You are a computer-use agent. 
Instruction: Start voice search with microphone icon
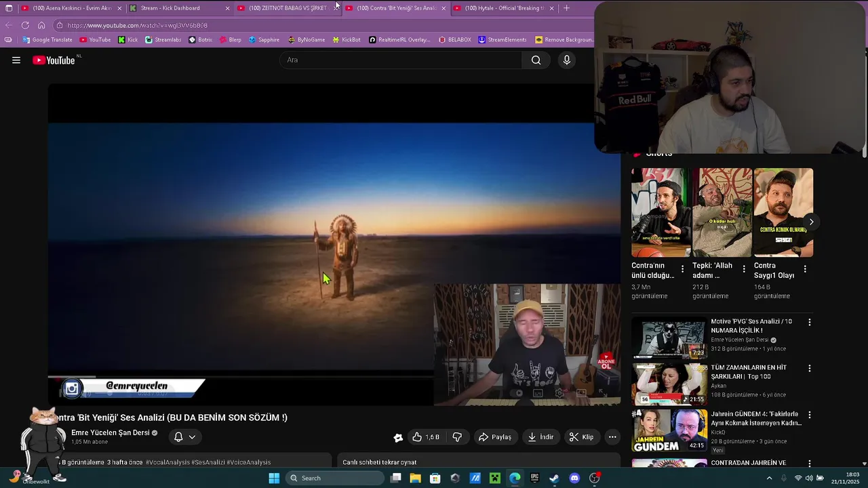coord(567,60)
